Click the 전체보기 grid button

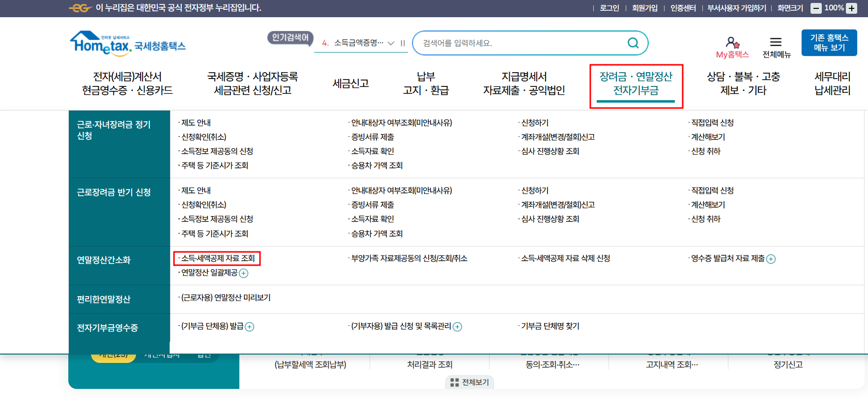pos(469,382)
